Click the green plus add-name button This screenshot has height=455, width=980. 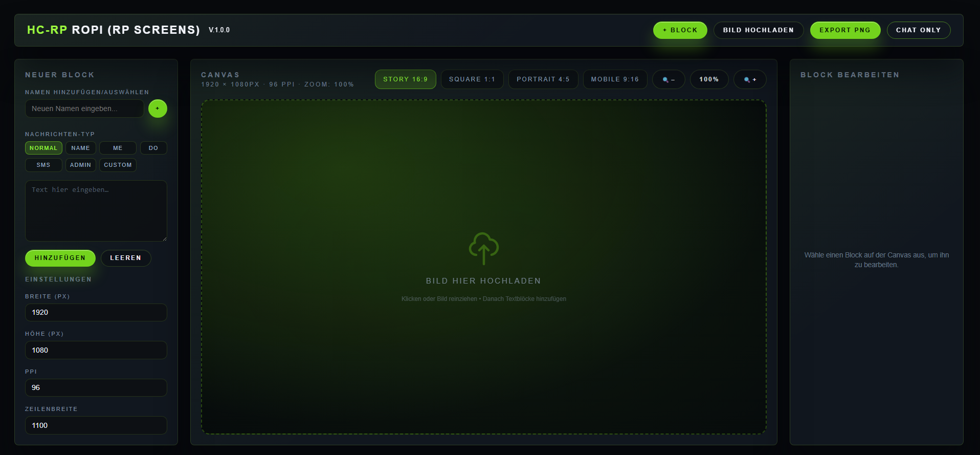pos(158,109)
